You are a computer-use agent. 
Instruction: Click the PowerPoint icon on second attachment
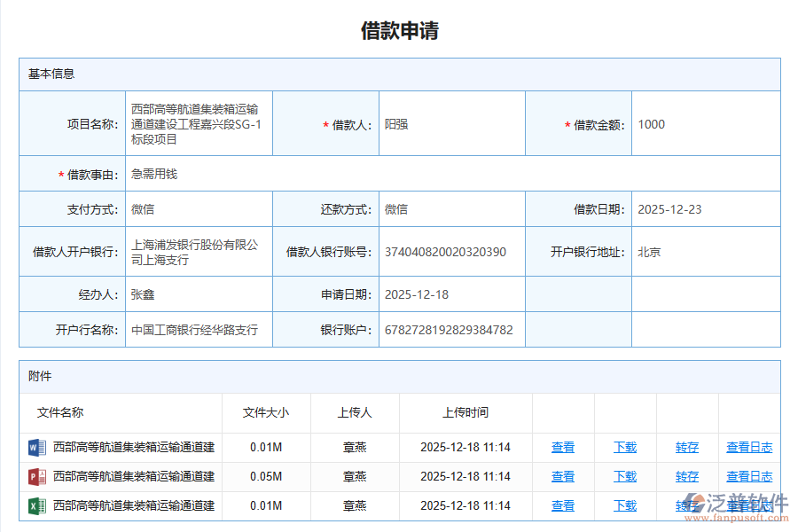point(36,477)
